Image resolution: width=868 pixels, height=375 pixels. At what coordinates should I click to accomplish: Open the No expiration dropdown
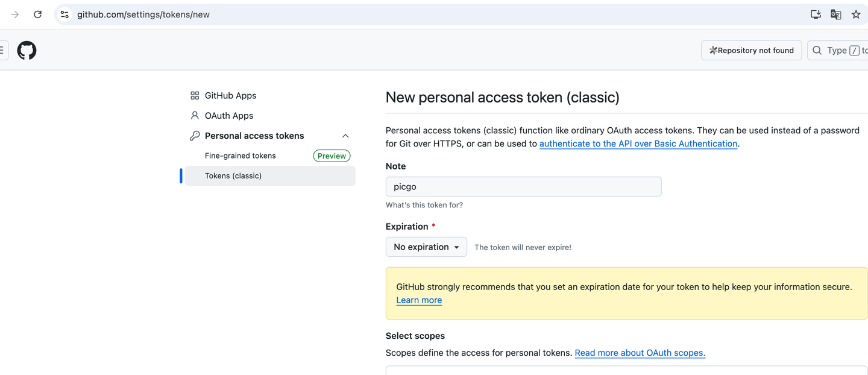[x=426, y=247]
